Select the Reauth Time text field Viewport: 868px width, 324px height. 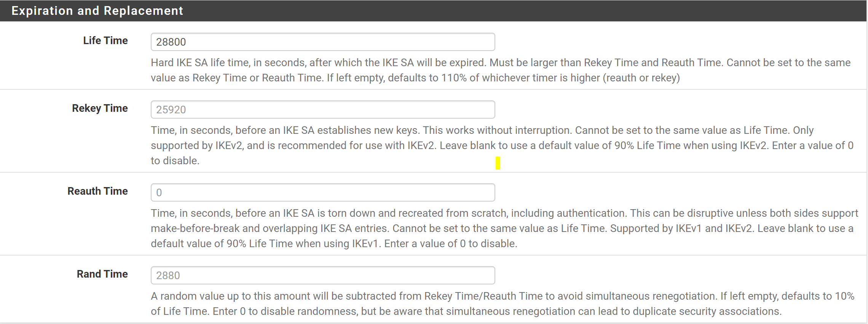322,192
